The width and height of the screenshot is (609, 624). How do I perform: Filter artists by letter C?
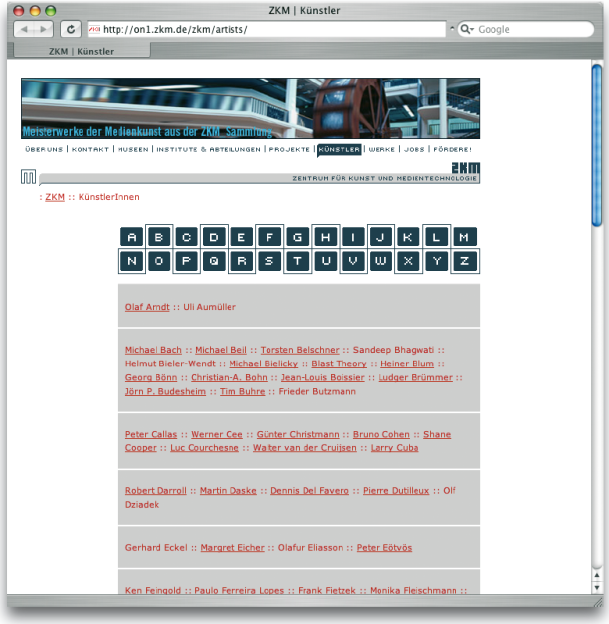187,237
